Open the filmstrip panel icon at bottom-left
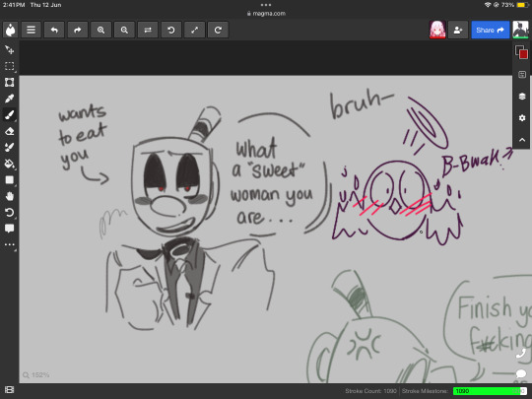Screen dimensions: 532x399 coord(10,390)
